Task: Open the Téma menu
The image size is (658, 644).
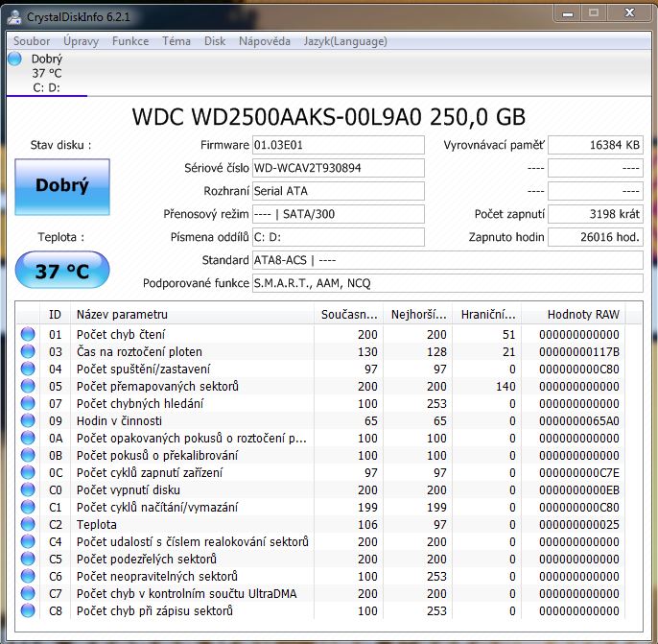Action: (176, 41)
